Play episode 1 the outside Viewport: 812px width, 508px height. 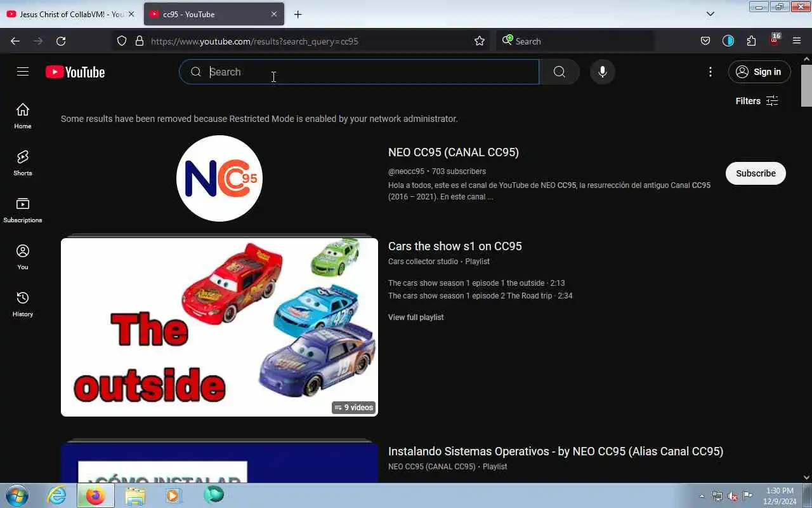[x=476, y=283]
